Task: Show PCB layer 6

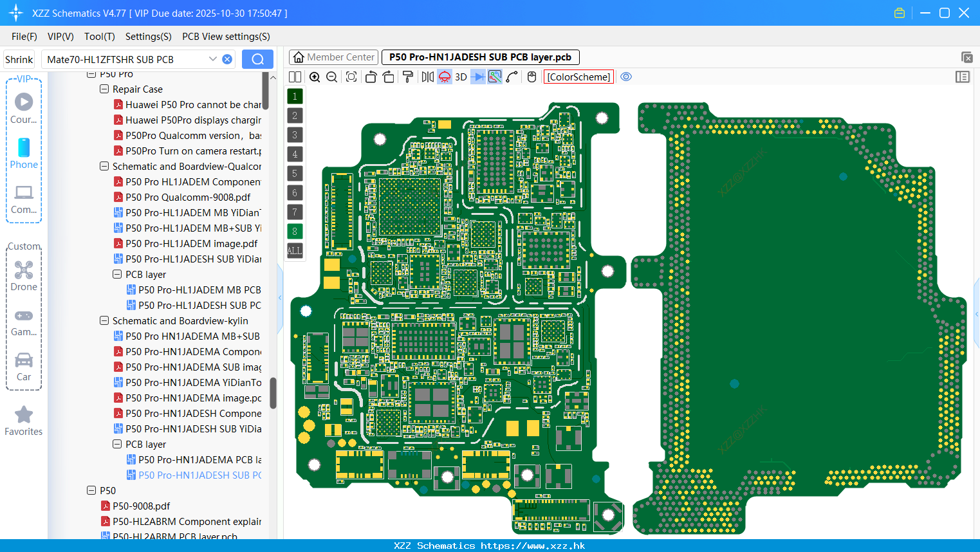Action: tap(295, 193)
